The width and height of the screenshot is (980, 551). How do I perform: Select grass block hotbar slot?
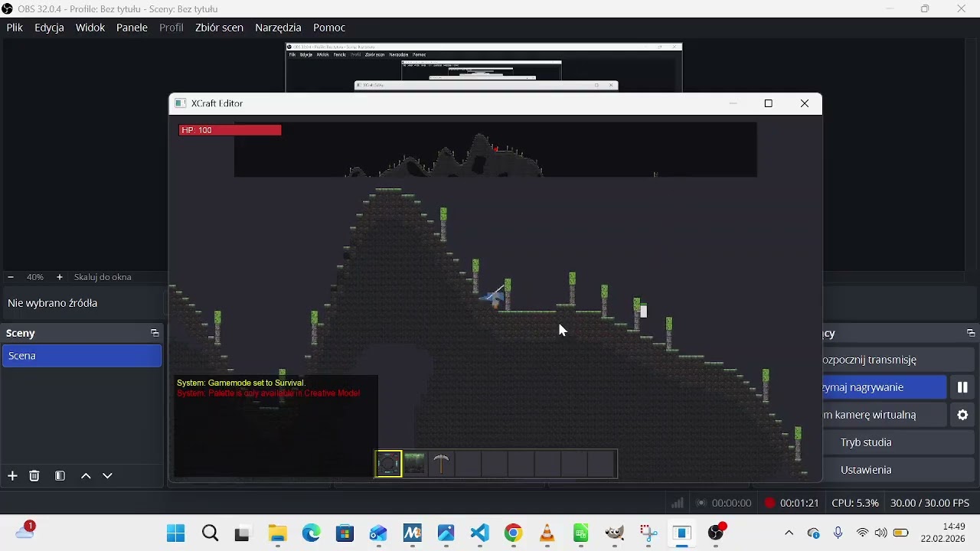pyautogui.click(x=414, y=464)
